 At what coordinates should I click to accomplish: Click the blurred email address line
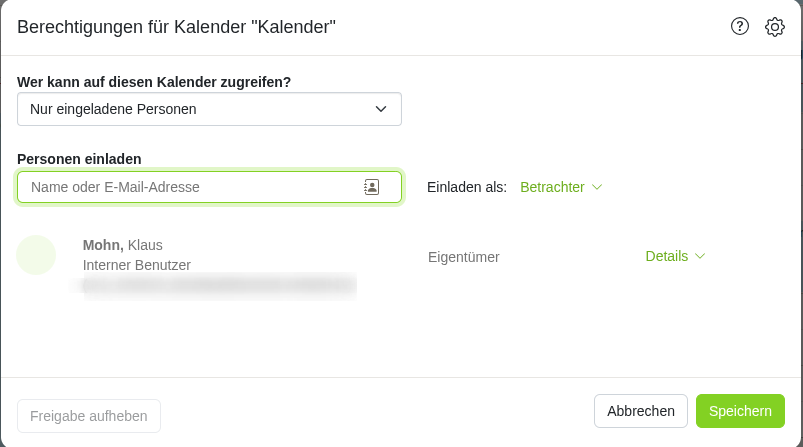[x=218, y=285]
